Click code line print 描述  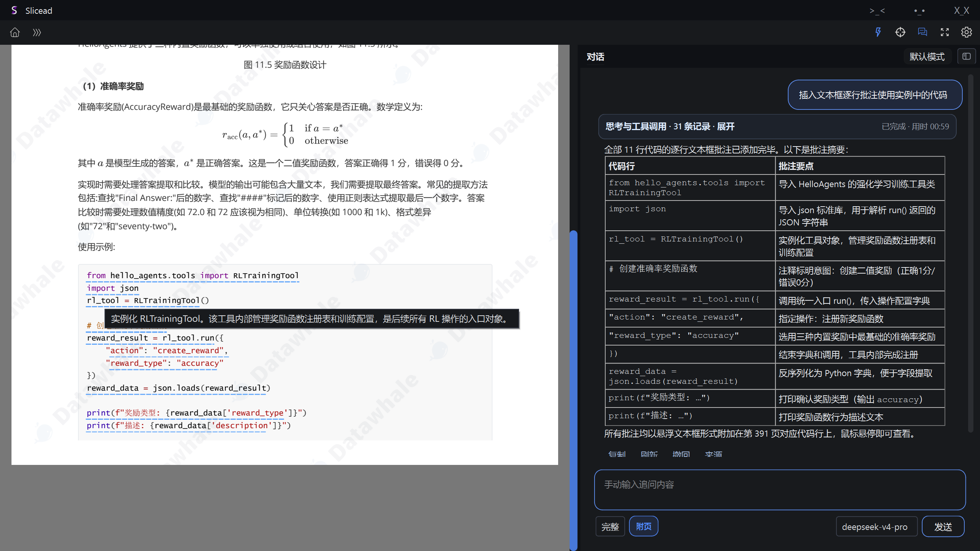189,425
